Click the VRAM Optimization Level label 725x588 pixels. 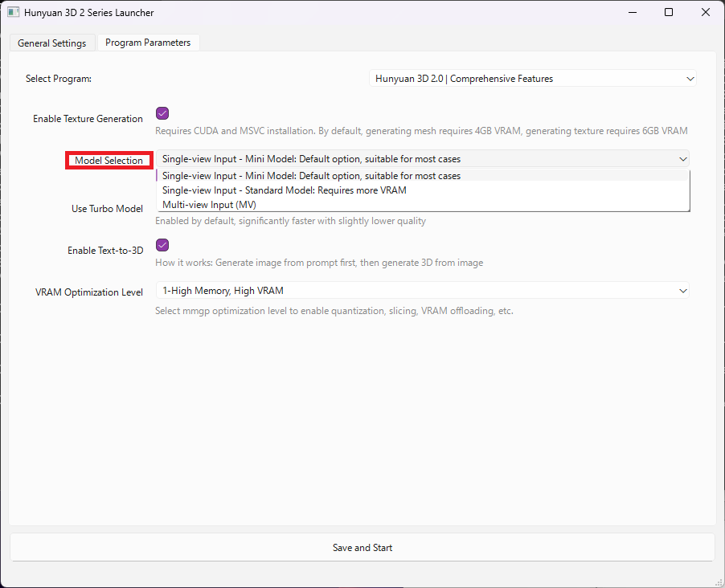(89, 292)
